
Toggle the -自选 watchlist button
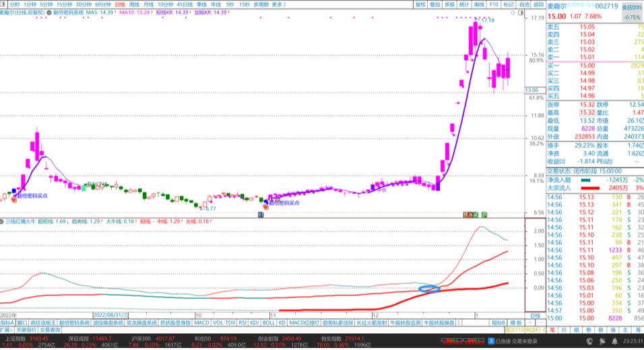(524, 5)
